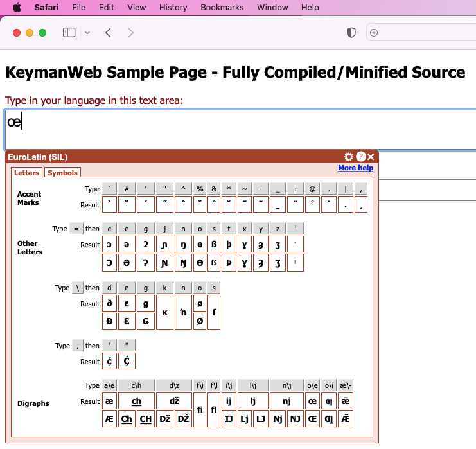Open the EuroLatin help question icon
The height and width of the screenshot is (449, 476).
(360, 157)
